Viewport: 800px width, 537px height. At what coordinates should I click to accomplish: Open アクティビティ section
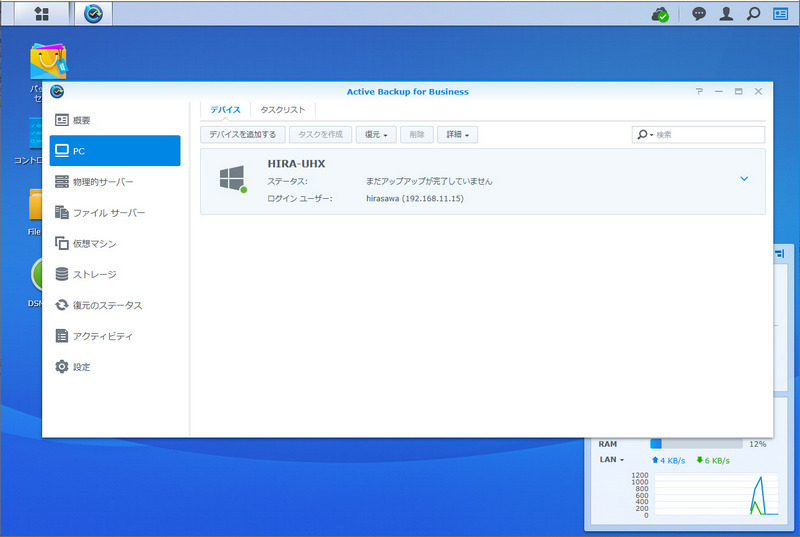tap(115, 336)
